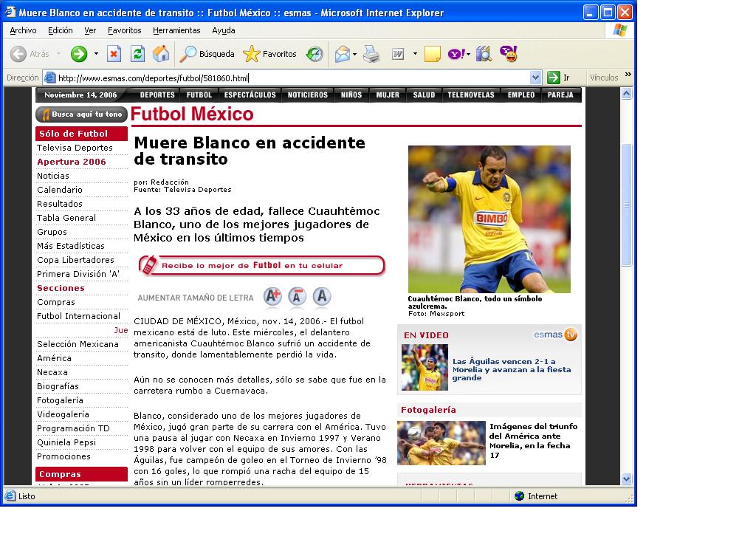Switch to the TELENOVELAS site tab
The image size is (756, 545).
[x=471, y=95]
